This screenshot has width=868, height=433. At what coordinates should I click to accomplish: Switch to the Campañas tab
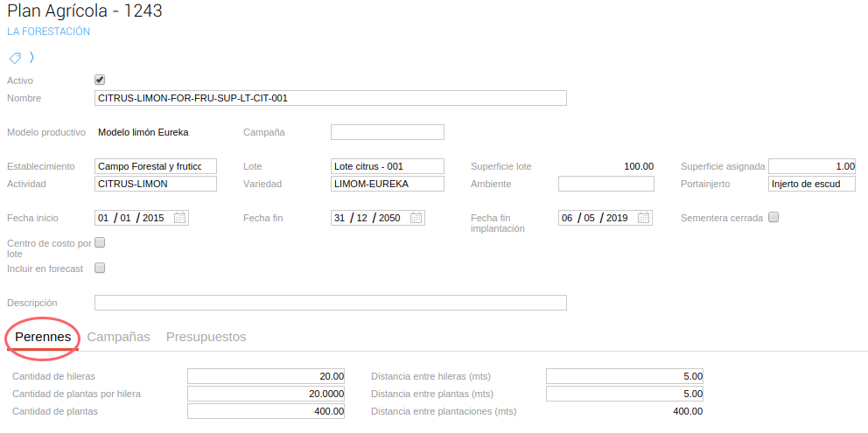119,337
